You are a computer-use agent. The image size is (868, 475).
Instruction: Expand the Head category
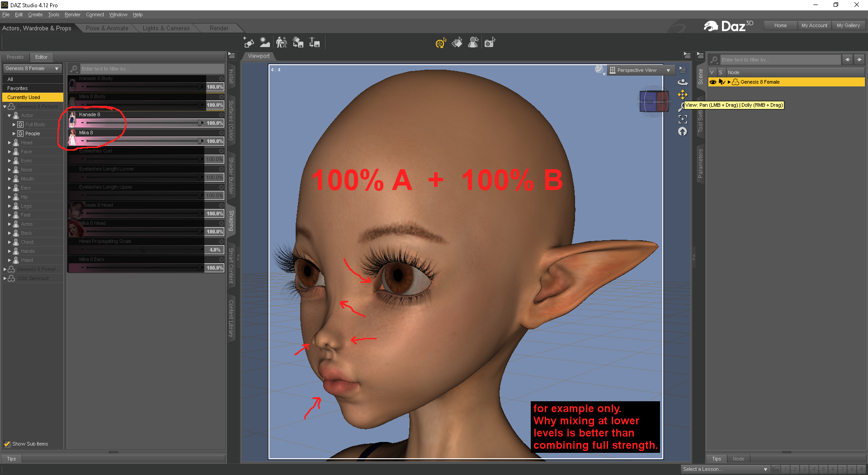[9, 142]
